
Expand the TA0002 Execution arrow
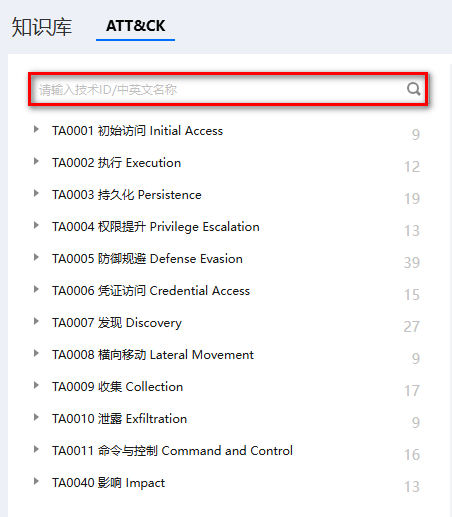(36, 161)
